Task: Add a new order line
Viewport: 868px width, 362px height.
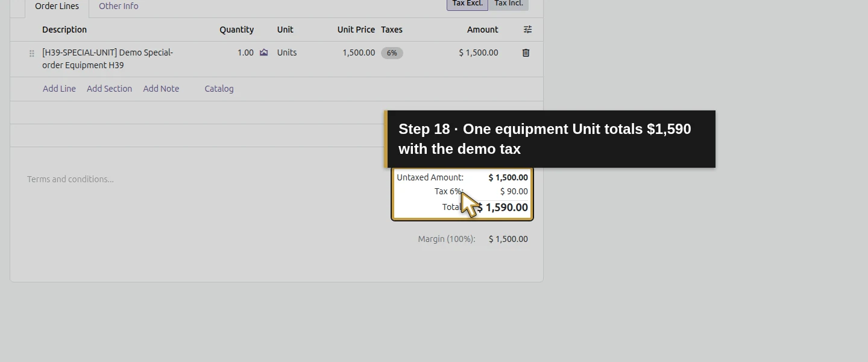Action: point(59,89)
